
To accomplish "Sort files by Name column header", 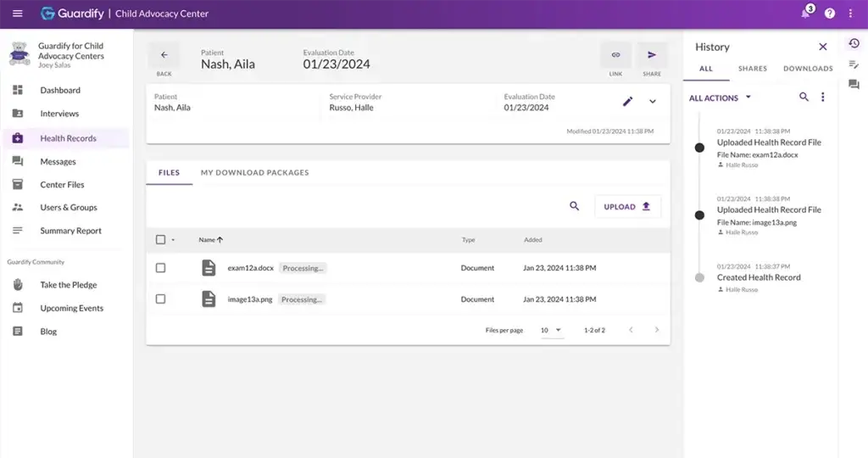I will (x=210, y=240).
